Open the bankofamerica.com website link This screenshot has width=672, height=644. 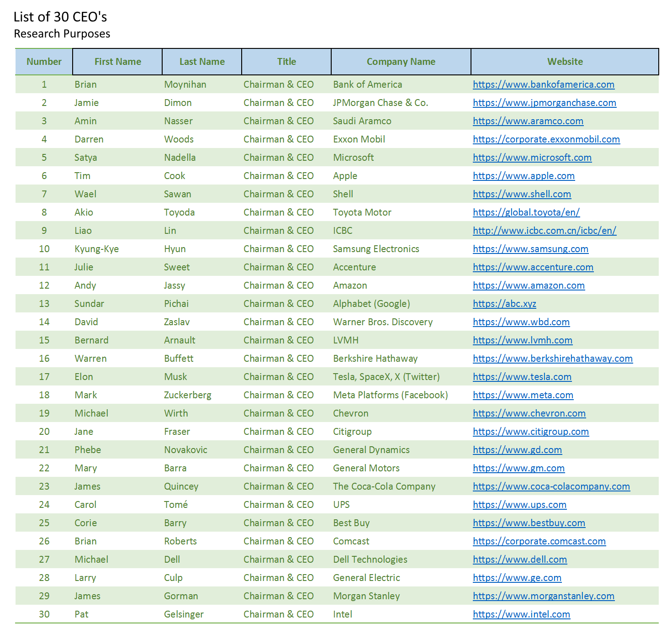coord(544,84)
